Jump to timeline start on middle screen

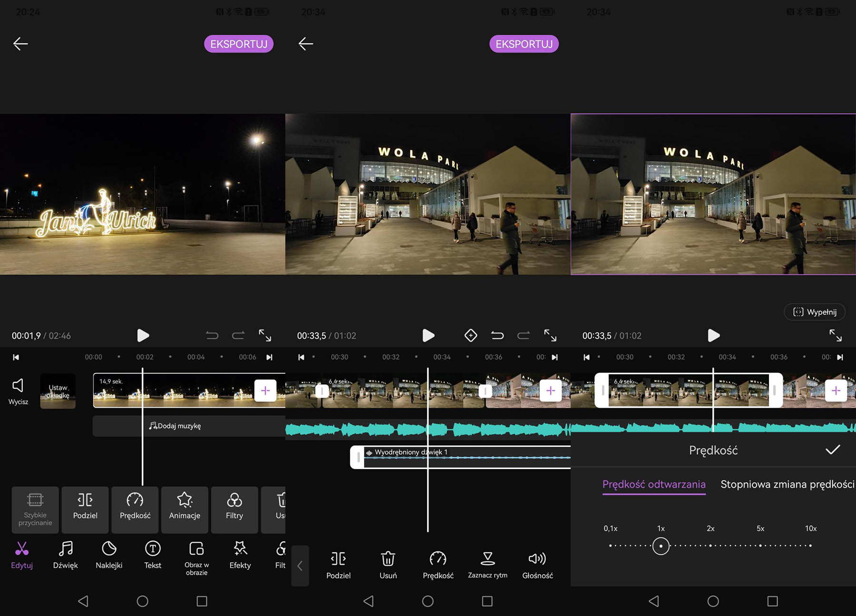coord(301,357)
